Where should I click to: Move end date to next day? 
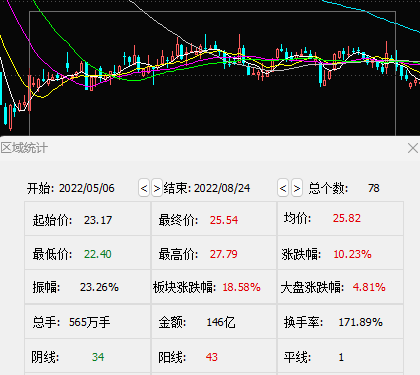297,188
